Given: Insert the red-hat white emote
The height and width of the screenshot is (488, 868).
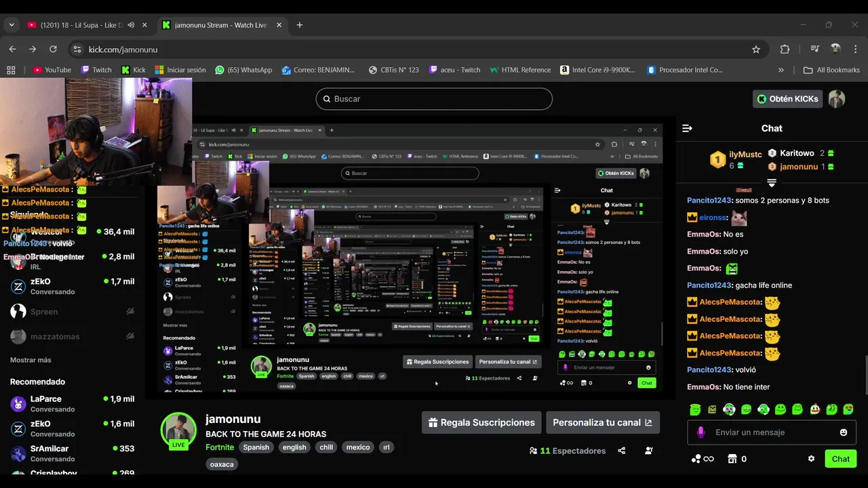Looking at the screenshot, I should pyautogui.click(x=814, y=409).
